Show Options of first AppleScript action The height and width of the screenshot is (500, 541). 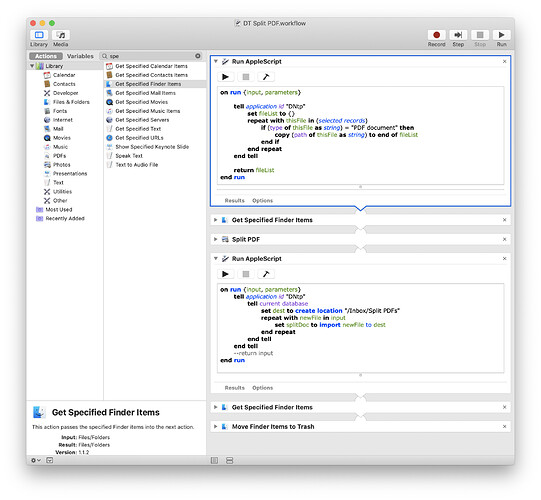pos(262,200)
